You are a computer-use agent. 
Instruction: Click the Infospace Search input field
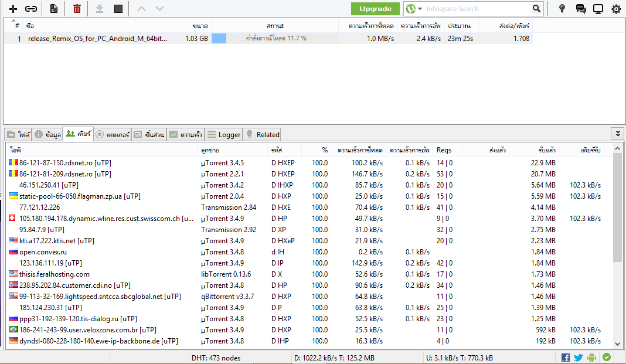[x=478, y=9]
